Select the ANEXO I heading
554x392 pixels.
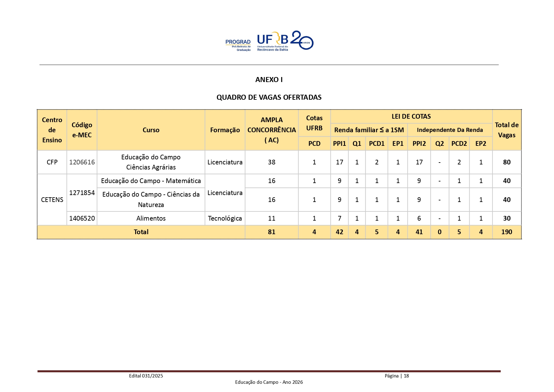click(x=269, y=80)
